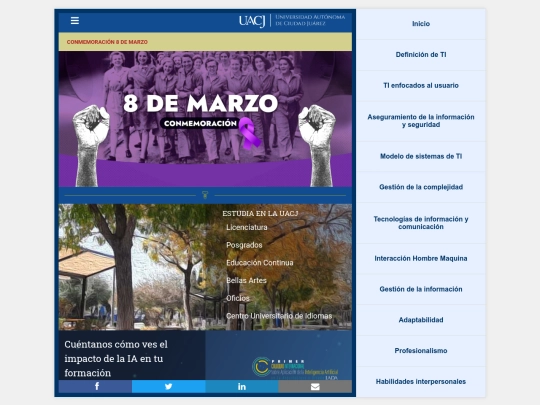Follow the Educación Continua link
Viewport: 540px width, 405px height.
260,263
